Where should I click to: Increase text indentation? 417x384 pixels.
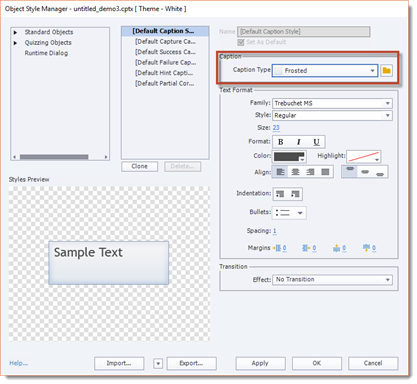(x=295, y=194)
